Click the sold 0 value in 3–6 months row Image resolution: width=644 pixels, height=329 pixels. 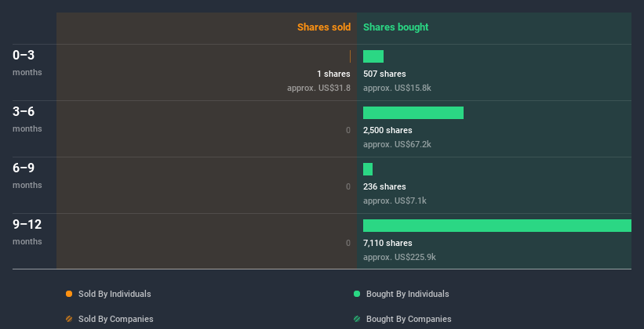(348, 131)
